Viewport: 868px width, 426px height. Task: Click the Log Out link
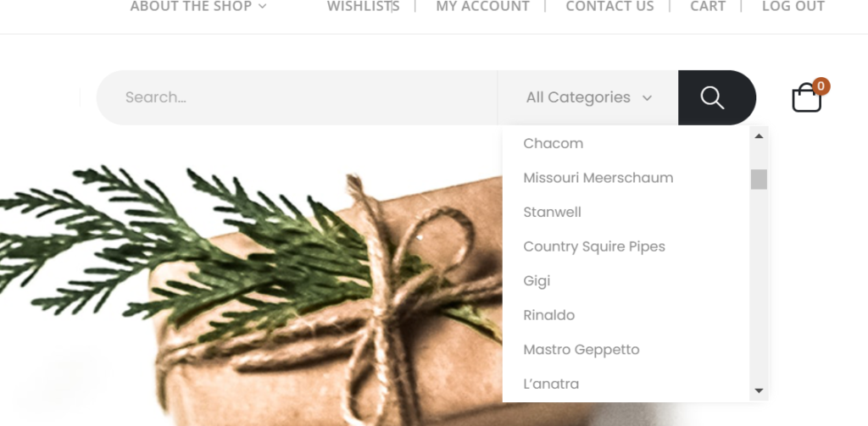coord(793,7)
